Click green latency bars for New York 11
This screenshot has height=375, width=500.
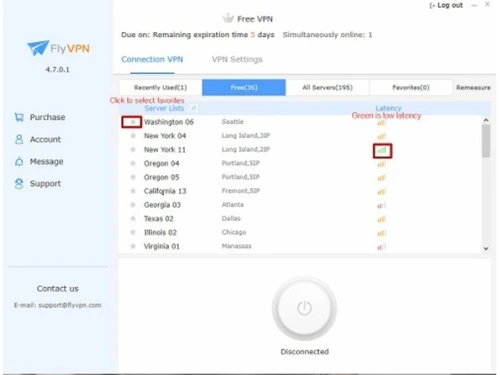coord(382,151)
